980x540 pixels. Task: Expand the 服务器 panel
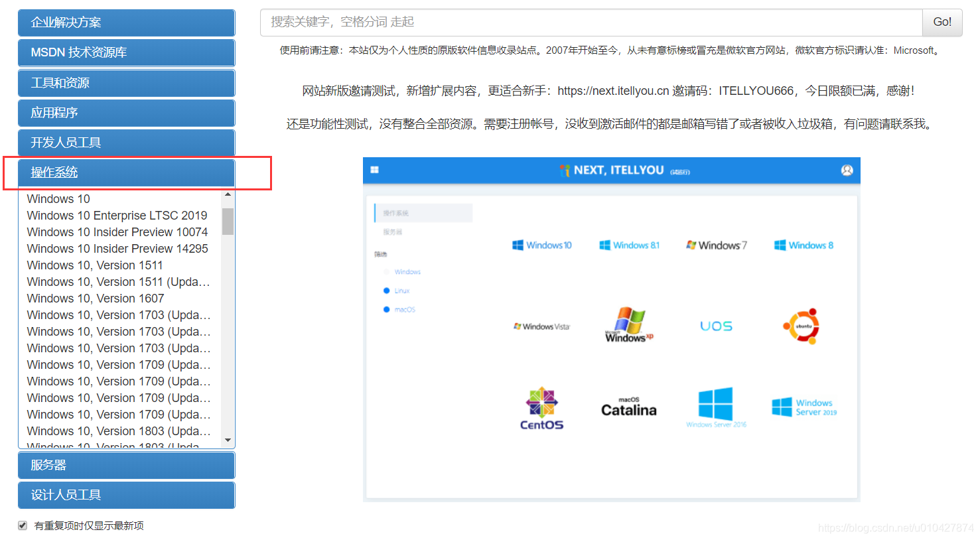click(127, 465)
